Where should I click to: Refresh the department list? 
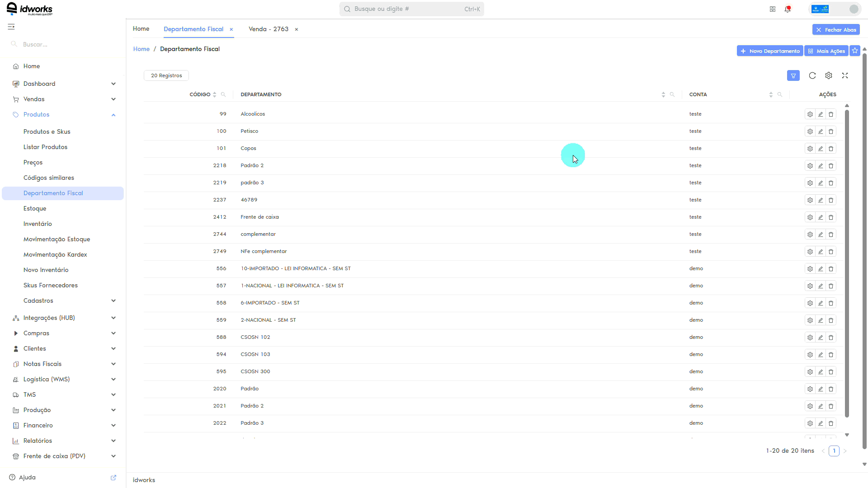tap(812, 76)
